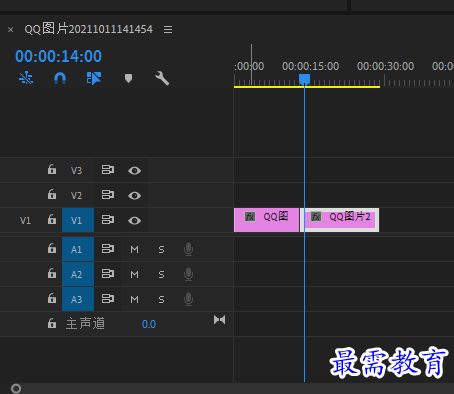Select the QQ图片2 clip on V1

tap(340, 220)
